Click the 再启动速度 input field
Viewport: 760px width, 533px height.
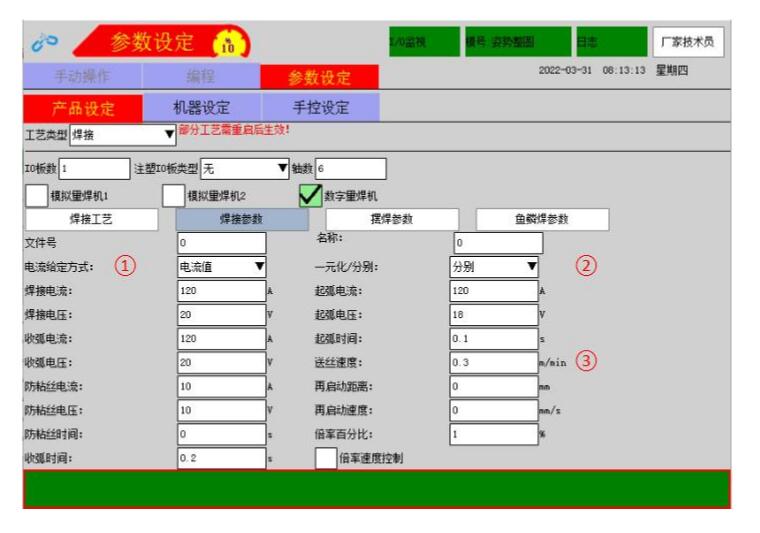494,410
